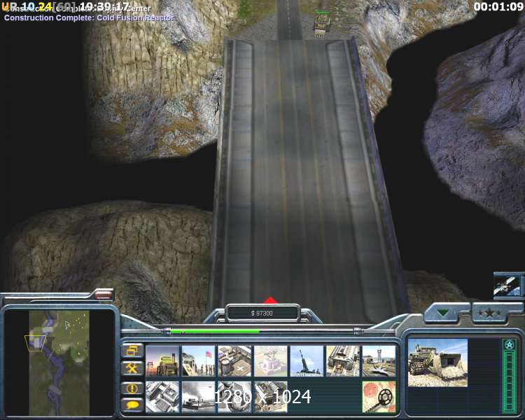525x420 pixels.
Task: Choose the Supply Center build icon
Action: coord(234,361)
